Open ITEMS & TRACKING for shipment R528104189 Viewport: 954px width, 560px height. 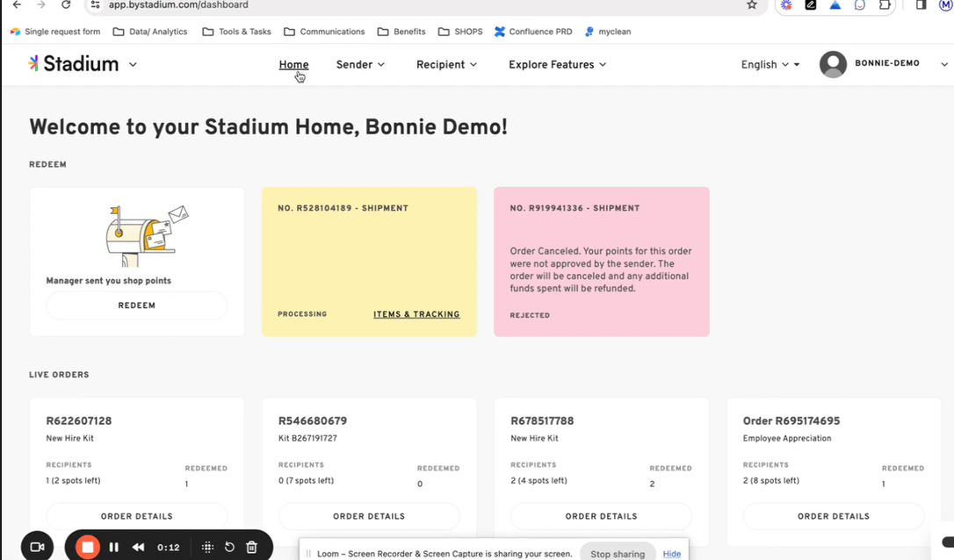coord(416,313)
